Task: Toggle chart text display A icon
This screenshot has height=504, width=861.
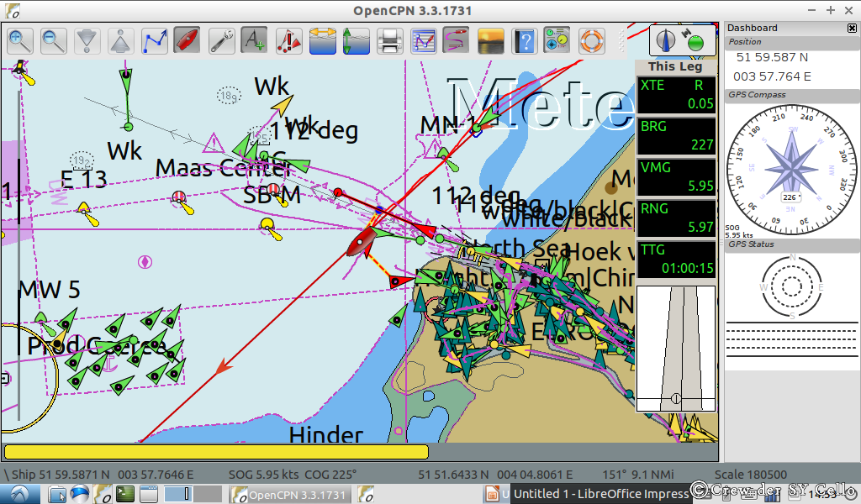Action: click(x=254, y=39)
